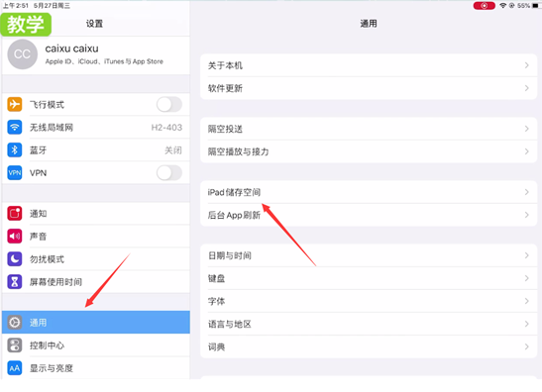542x392 pixels.
Task: Expand 关于本机 using its chevron
Action: click(526, 65)
